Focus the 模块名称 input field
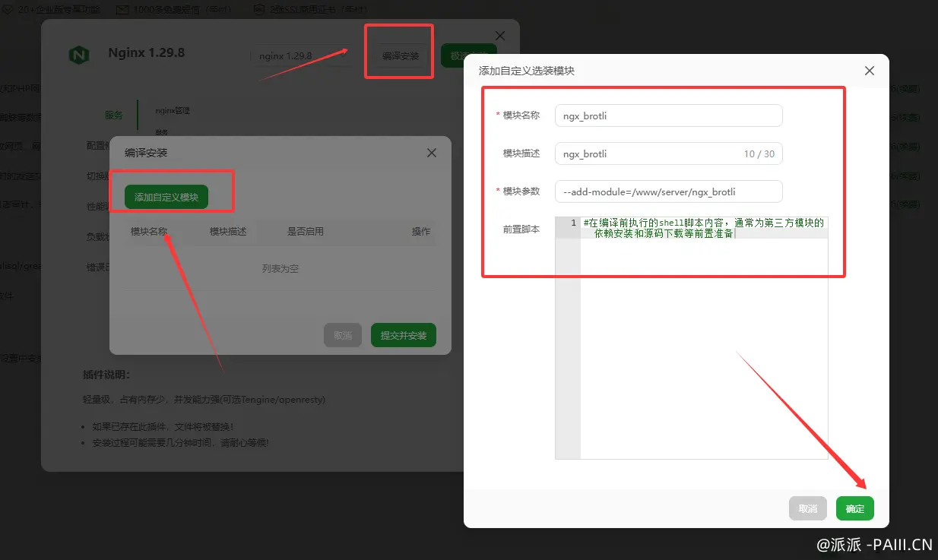The width and height of the screenshot is (938, 560). (669, 115)
